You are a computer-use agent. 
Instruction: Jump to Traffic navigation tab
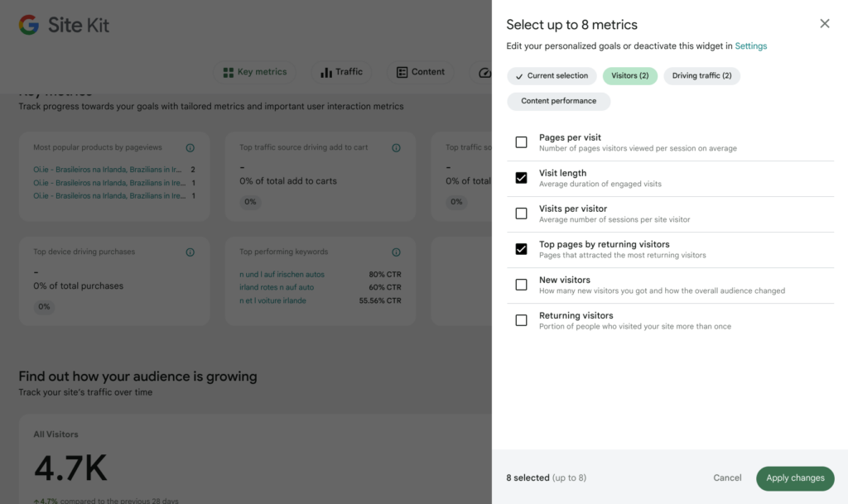click(x=341, y=72)
